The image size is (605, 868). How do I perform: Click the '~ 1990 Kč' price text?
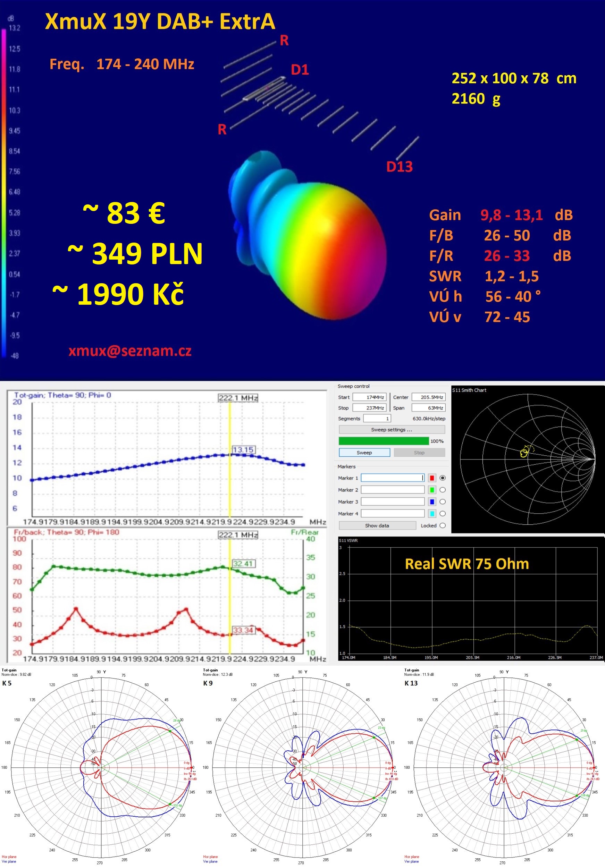pos(118,294)
